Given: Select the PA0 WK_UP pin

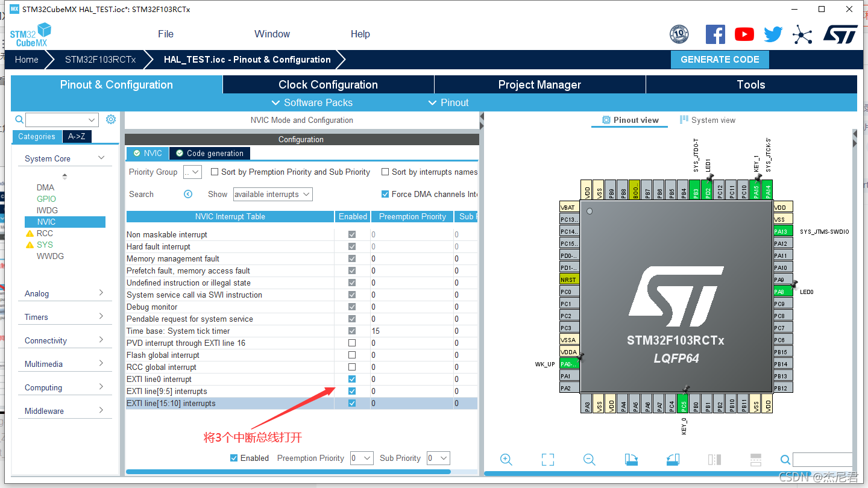Looking at the screenshot, I should pyautogui.click(x=570, y=364).
